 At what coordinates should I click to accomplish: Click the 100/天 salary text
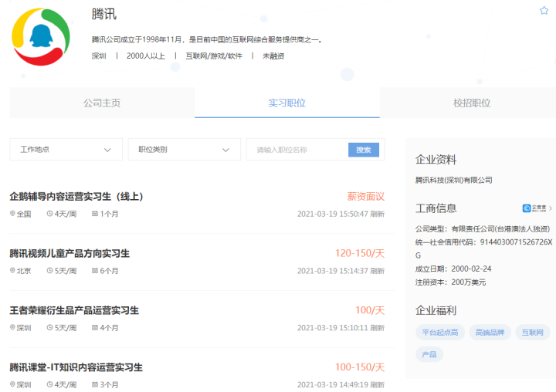(370, 310)
